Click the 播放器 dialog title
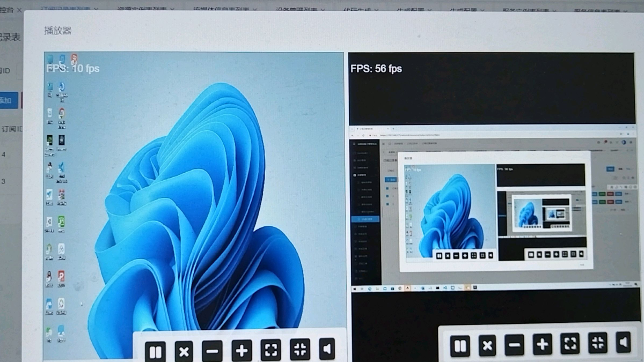The height and width of the screenshot is (362, 644). (x=58, y=31)
